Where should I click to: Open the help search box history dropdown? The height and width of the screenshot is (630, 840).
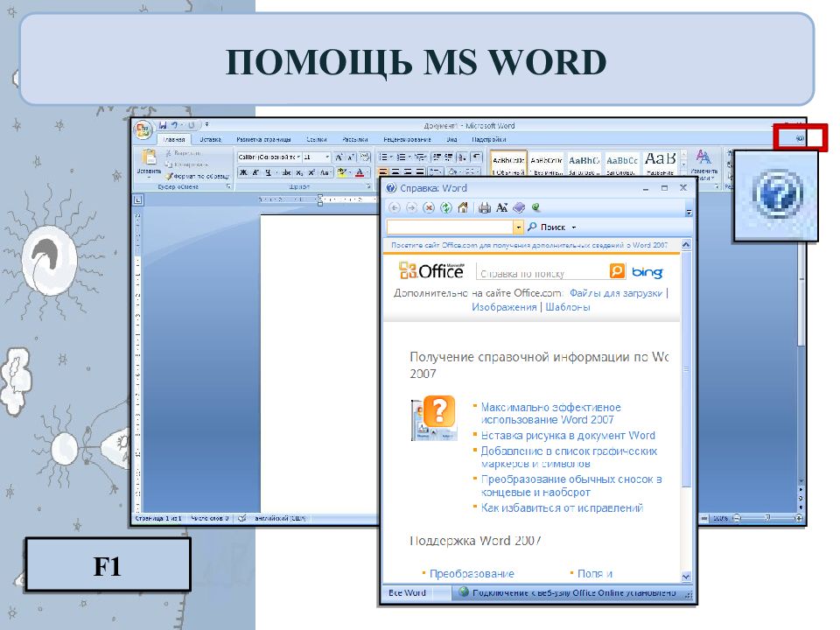coord(518,227)
